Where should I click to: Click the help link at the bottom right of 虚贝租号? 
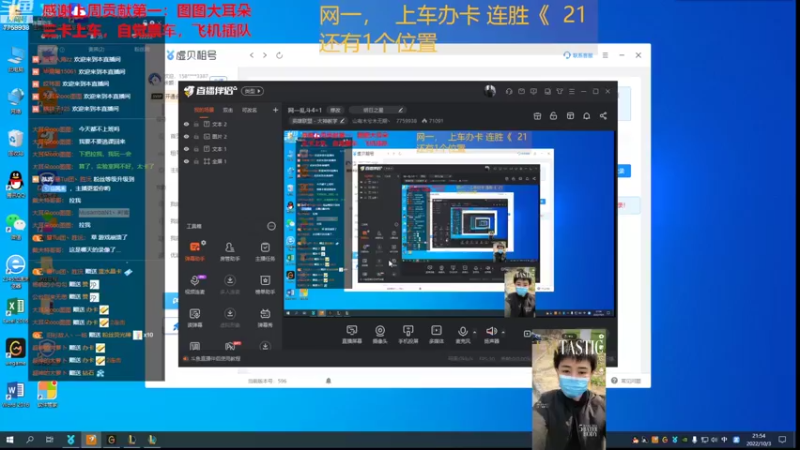[x=626, y=381]
